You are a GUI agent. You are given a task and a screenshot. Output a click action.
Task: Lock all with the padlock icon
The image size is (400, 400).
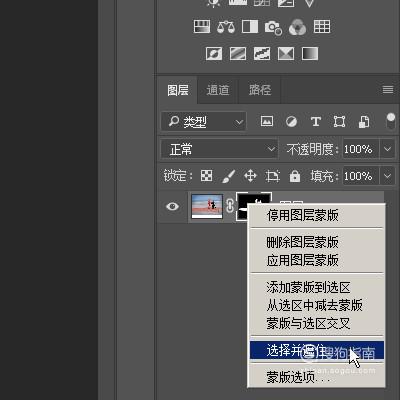295,176
